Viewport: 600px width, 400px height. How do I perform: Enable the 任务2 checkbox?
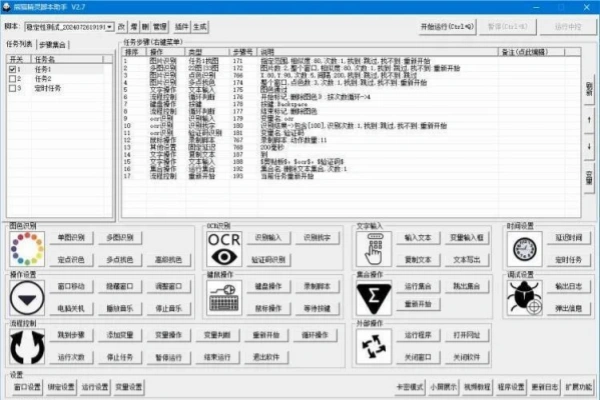[x=12, y=79]
